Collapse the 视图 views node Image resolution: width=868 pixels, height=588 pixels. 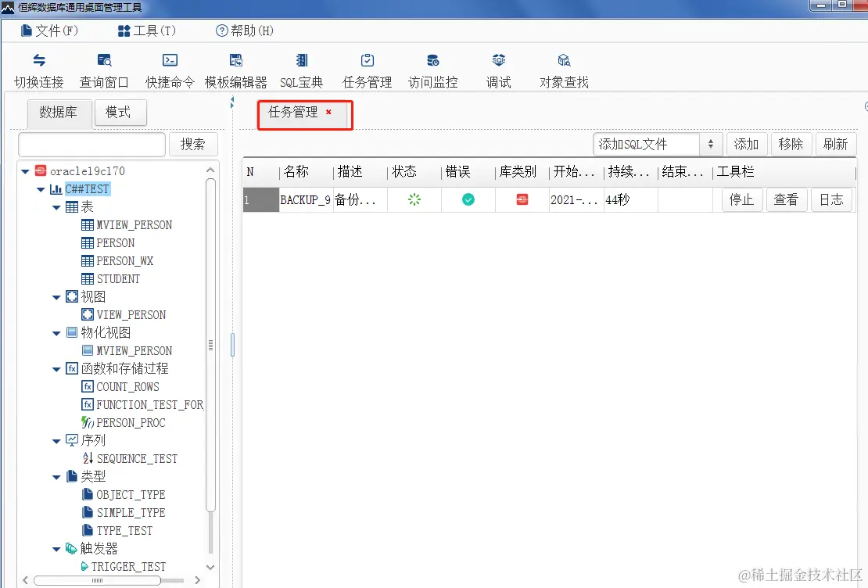tap(56, 297)
